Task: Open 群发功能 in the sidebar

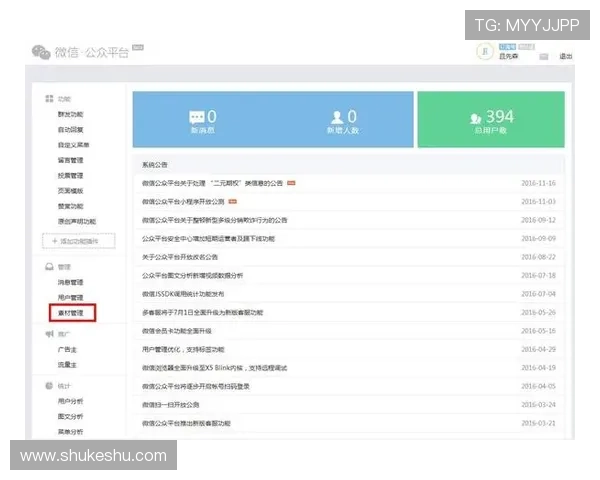Action: pyautogui.click(x=70, y=114)
